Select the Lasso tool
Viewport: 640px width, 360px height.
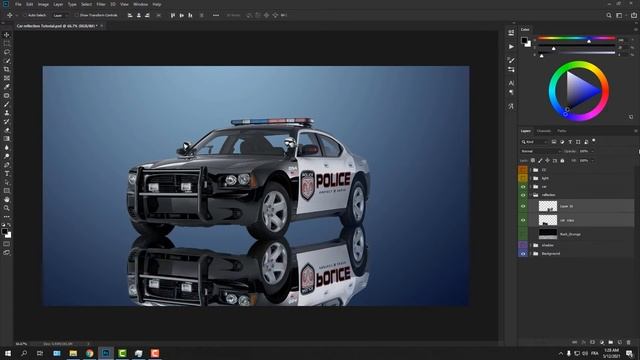tap(7, 52)
